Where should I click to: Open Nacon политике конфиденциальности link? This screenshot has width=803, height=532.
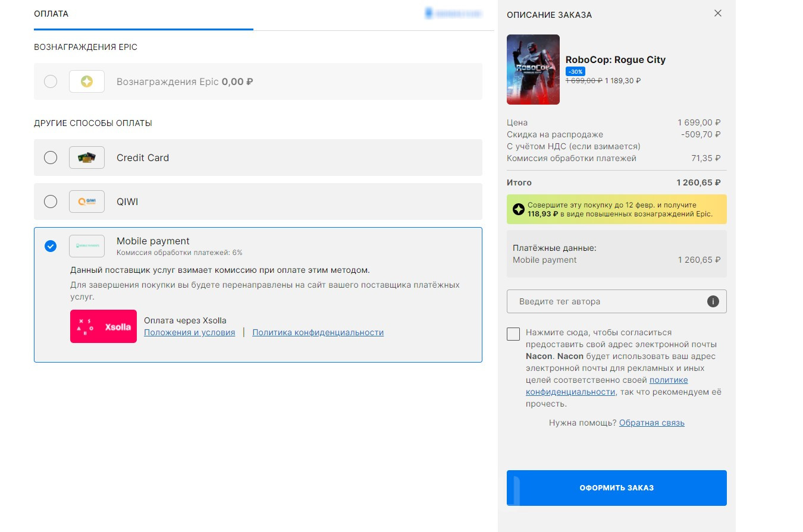coord(607,386)
